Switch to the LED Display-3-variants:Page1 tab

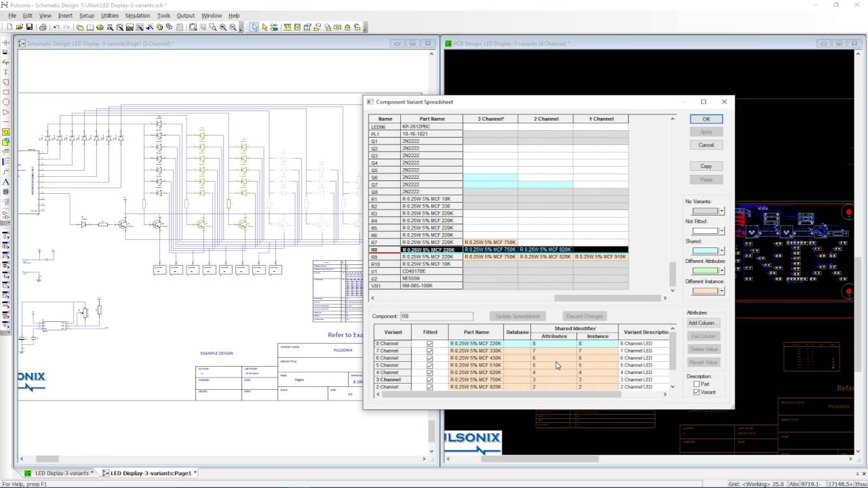coord(151,473)
